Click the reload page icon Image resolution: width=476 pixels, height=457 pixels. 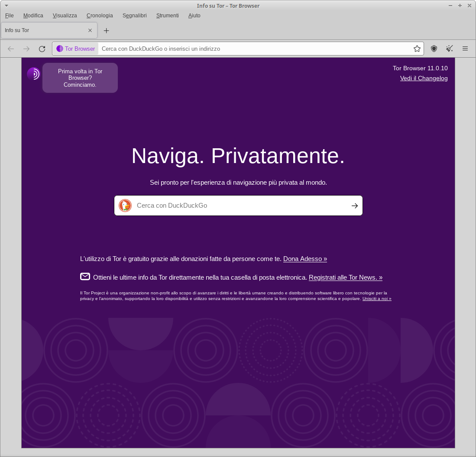pos(42,49)
